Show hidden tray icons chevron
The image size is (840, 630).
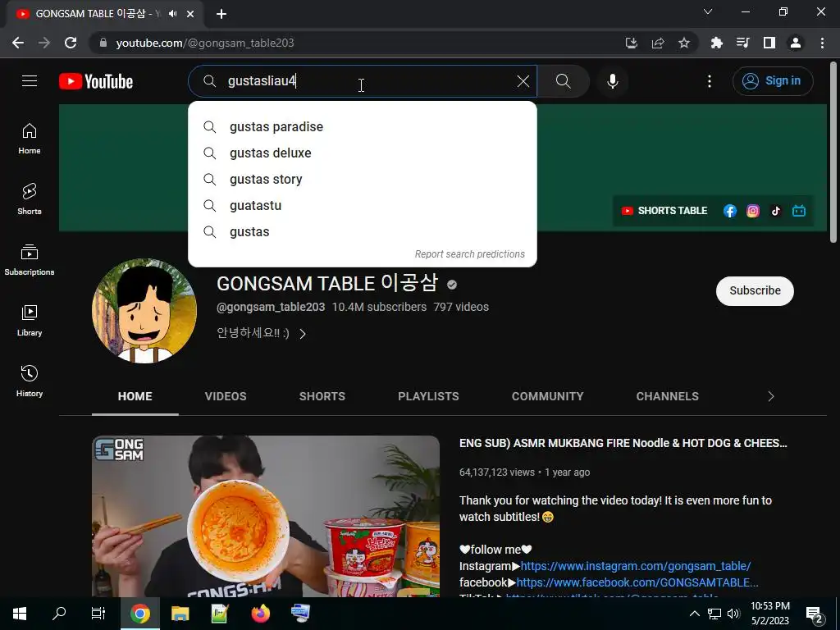pos(694,614)
